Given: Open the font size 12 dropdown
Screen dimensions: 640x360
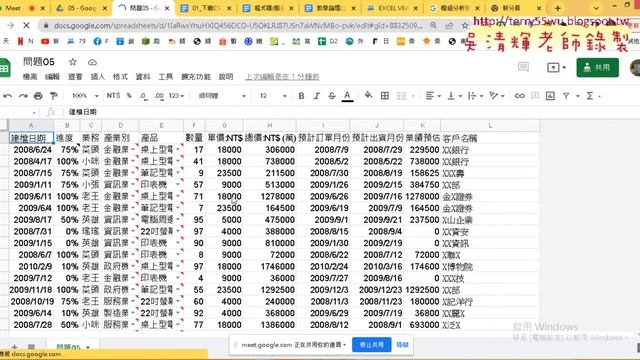Looking at the screenshot, I should click(x=273, y=96).
